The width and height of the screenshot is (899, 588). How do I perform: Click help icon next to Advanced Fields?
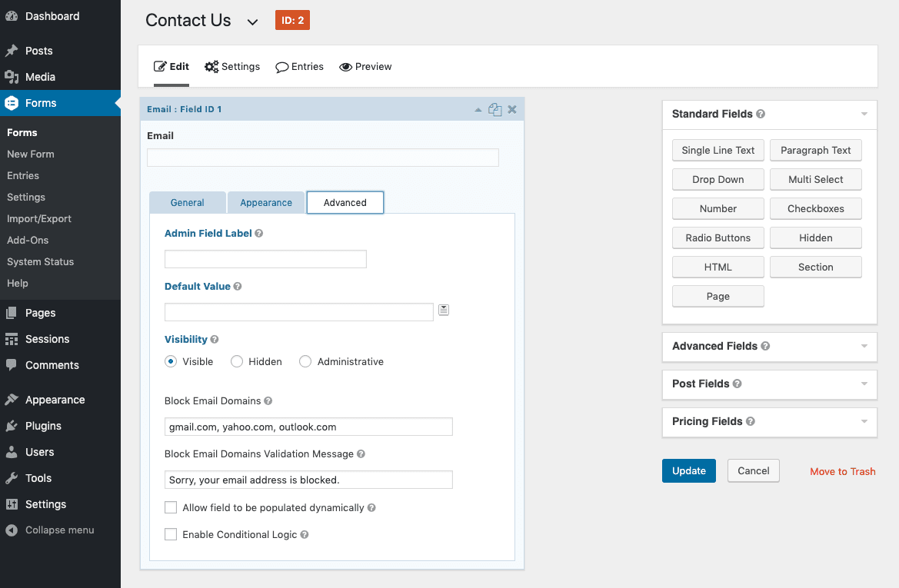pyautogui.click(x=765, y=346)
